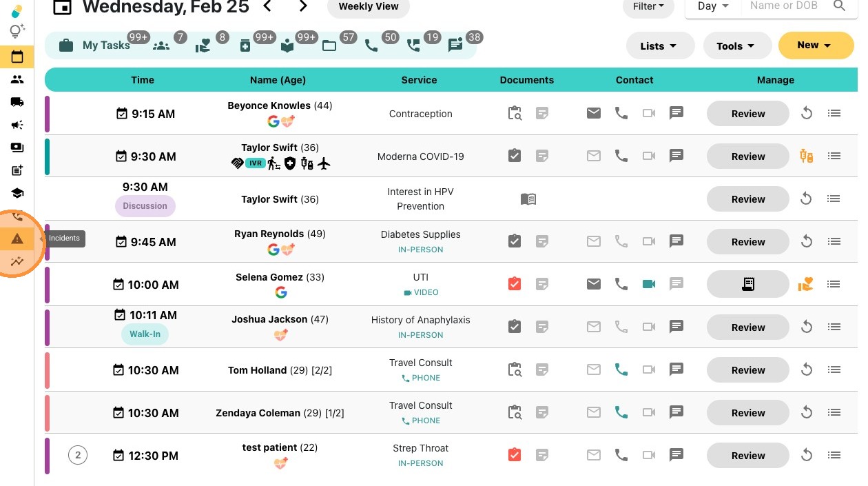868x486 pixels.
Task: Open the list menu for Joshua Jackson
Action: tap(834, 327)
